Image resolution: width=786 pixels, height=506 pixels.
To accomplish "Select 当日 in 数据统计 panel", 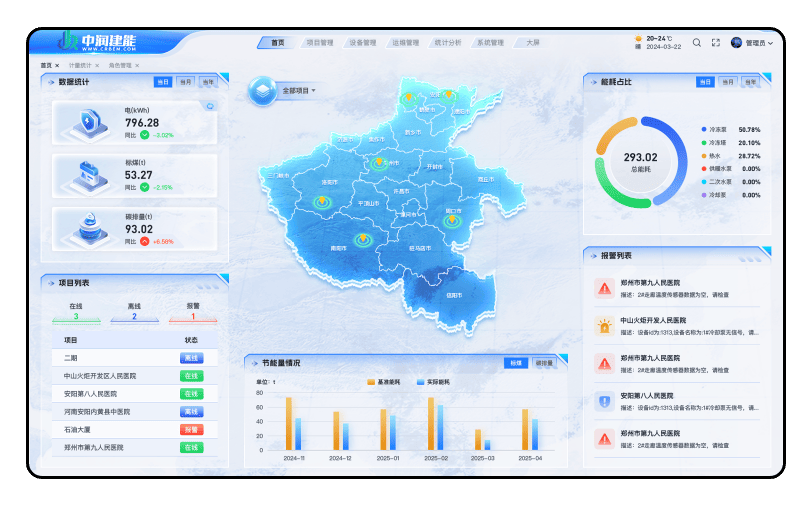I will click(163, 82).
